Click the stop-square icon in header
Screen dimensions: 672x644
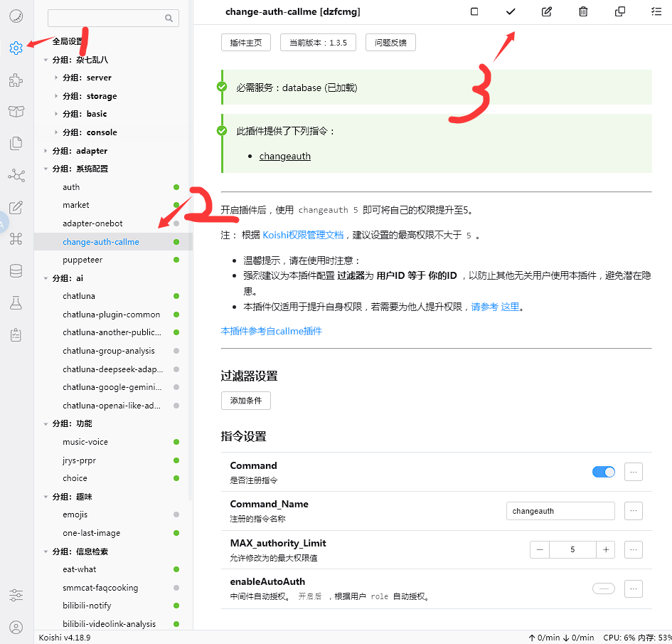(474, 11)
